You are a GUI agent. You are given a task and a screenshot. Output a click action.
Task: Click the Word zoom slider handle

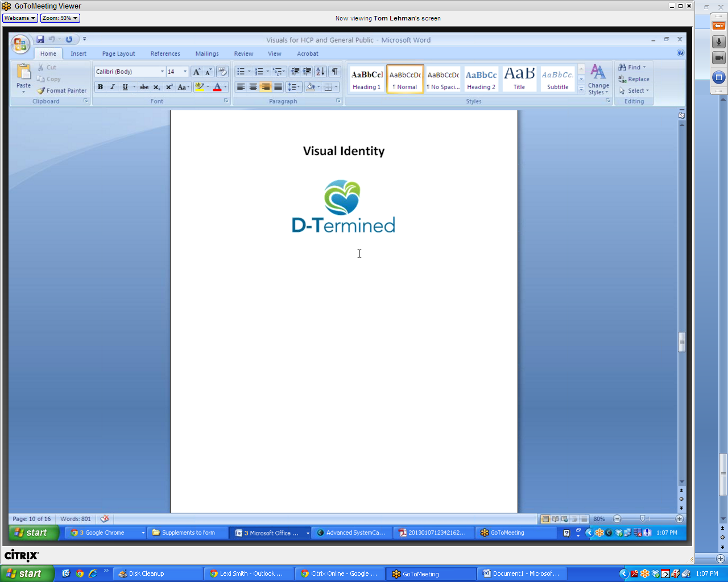643,518
